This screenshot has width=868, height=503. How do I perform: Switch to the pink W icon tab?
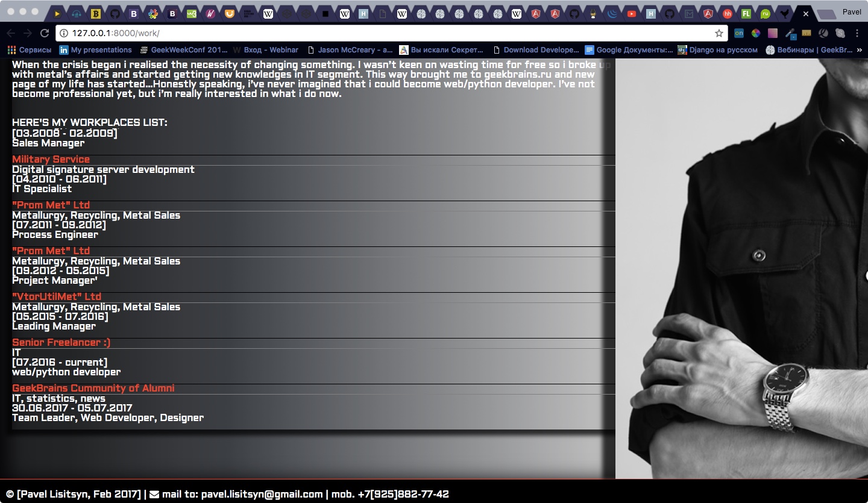210,13
